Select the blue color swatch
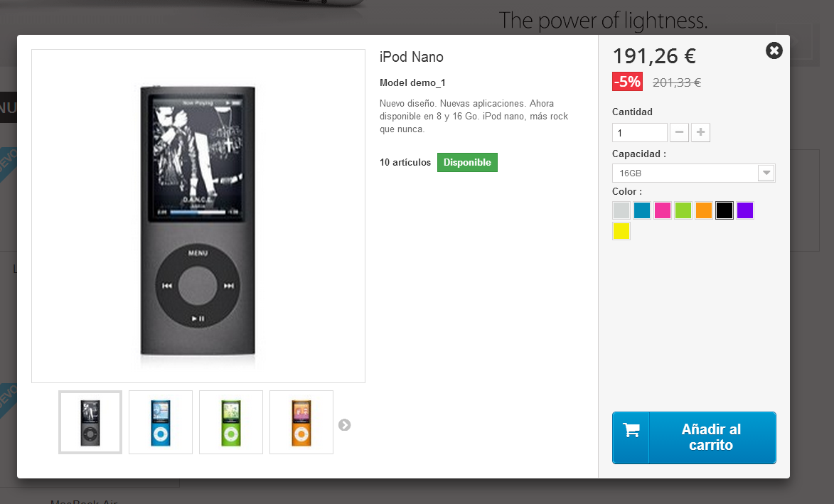 click(642, 210)
